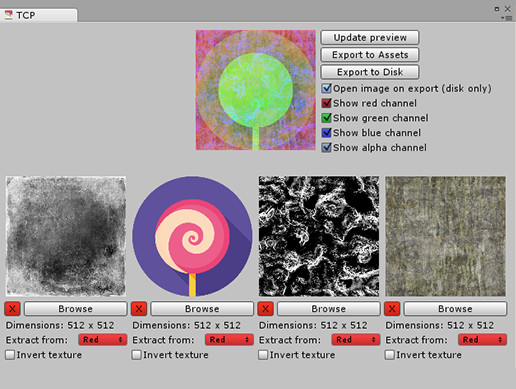Toggle Open image on export checkbox

[327, 88]
